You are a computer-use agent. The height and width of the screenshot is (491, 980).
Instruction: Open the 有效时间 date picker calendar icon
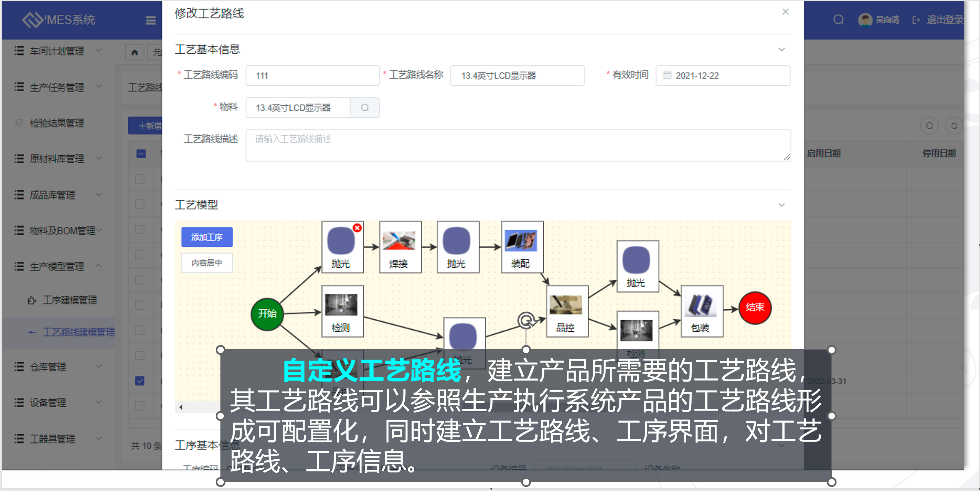pyautogui.click(x=667, y=75)
